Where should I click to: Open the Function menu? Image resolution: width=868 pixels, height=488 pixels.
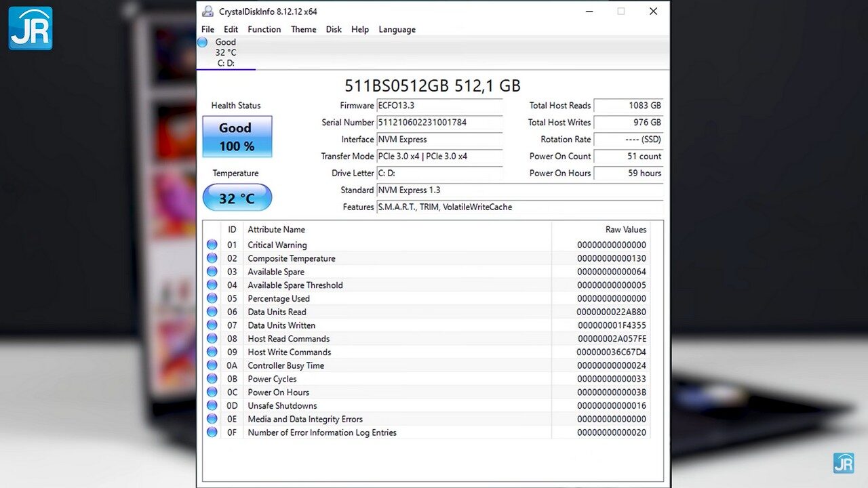point(264,29)
